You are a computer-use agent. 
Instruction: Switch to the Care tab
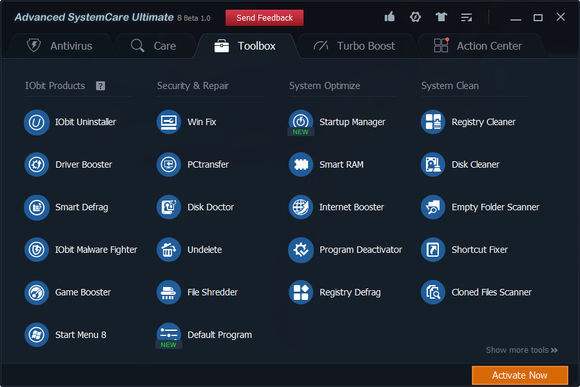(x=153, y=46)
